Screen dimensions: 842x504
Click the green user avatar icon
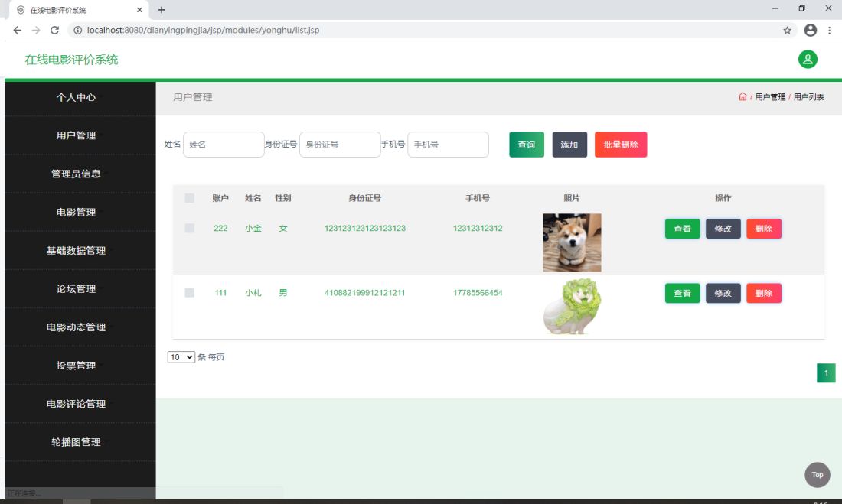(x=808, y=60)
